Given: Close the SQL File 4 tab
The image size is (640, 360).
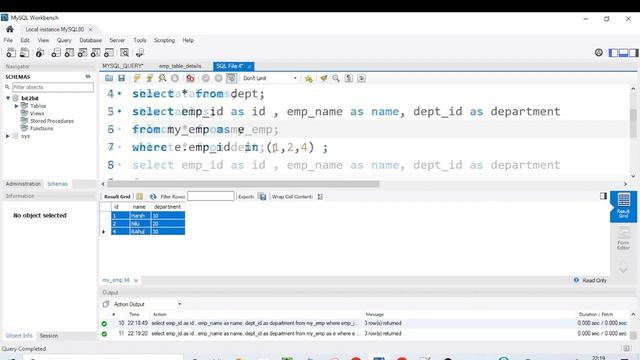Looking at the screenshot, I should (x=249, y=66).
